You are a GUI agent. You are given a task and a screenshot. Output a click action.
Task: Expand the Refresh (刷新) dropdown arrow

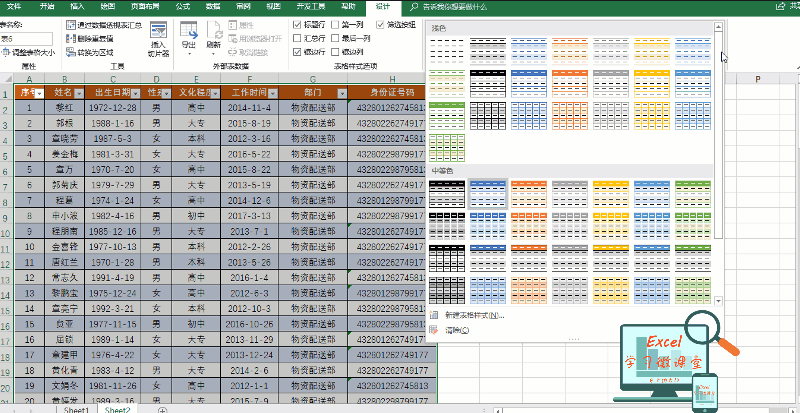(x=214, y=53)
